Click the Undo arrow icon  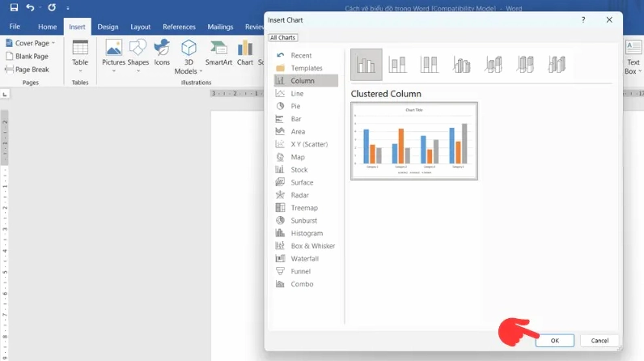click(30, 7)
